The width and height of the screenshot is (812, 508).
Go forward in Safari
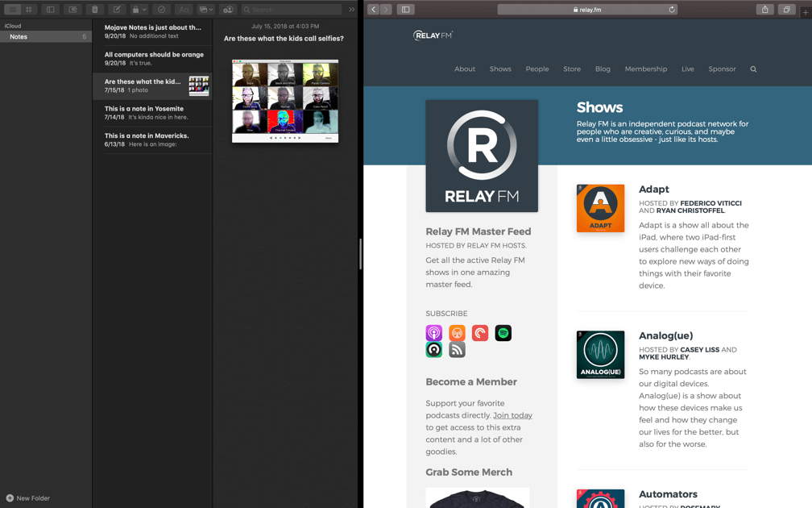pyautogui.click(x=387, y=10)
